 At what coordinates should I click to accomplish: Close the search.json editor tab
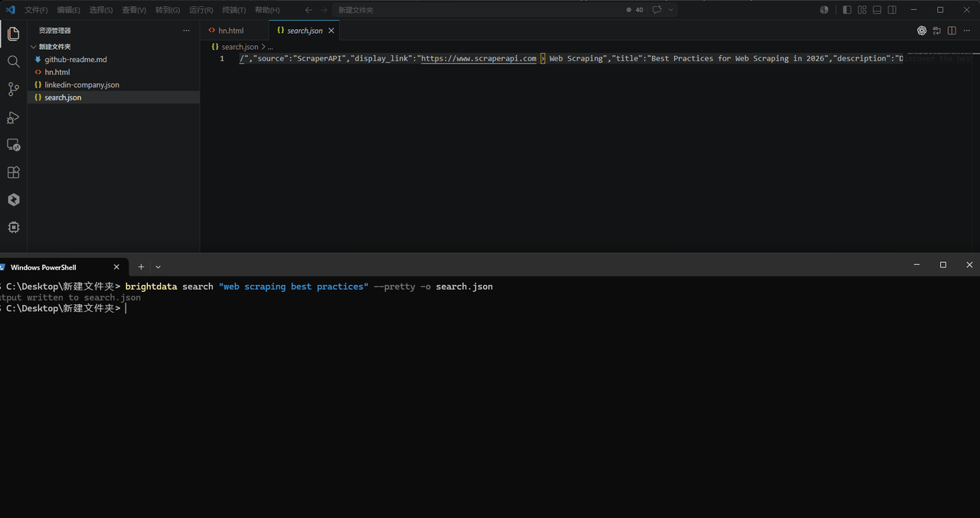(x=332, y=31)
